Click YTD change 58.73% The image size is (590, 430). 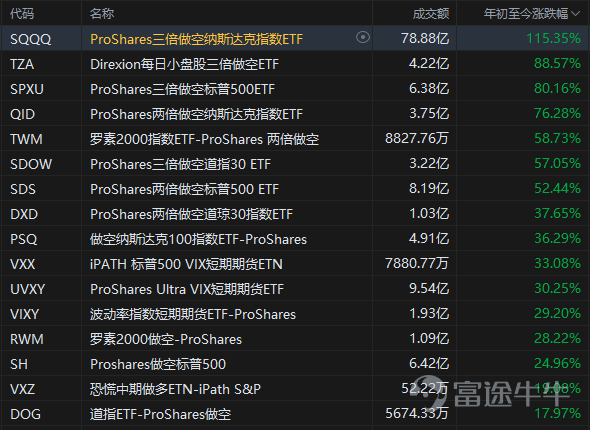557,138
